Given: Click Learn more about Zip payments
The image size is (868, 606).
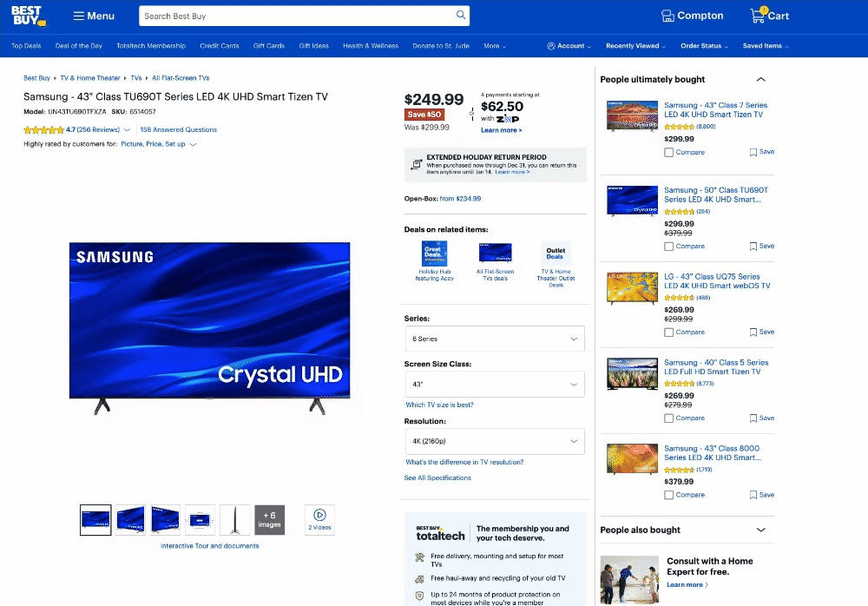Looking at the screenshot, I should point(501,130).
